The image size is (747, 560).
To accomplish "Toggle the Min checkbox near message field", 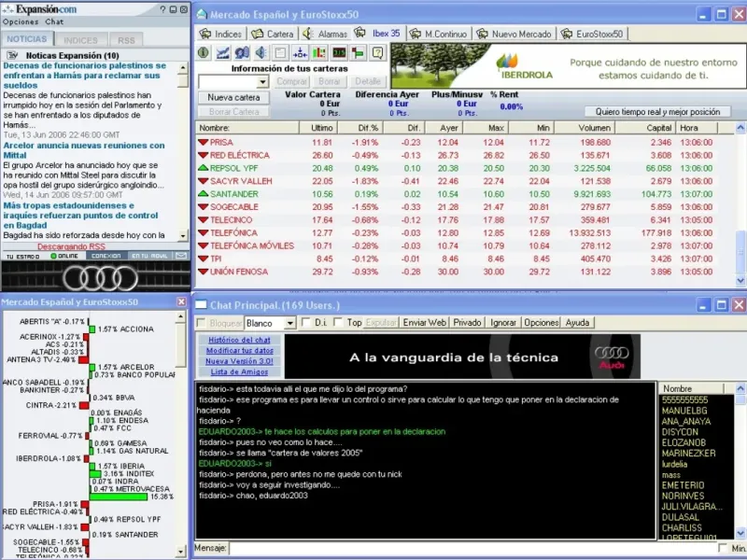I will 723,548.
